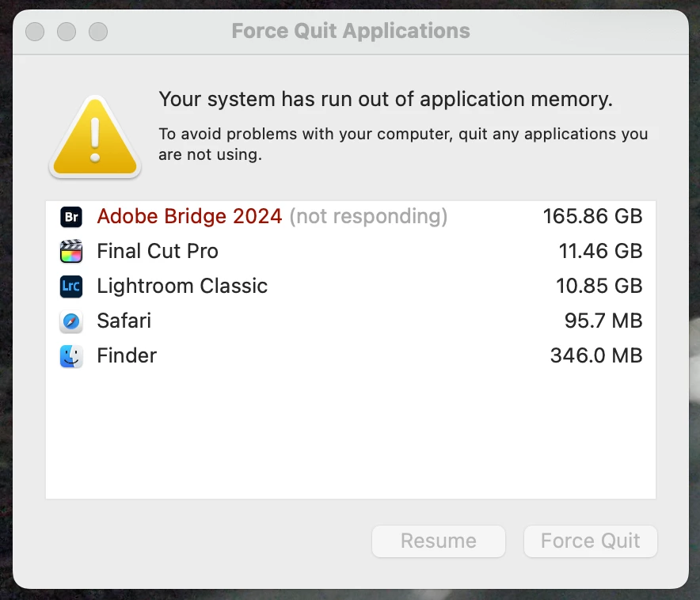Image resolution: width=700 pixels, height=600 pixels.
Task: Click the 165.86 GB memory value
Action: [x=592, y=217]
